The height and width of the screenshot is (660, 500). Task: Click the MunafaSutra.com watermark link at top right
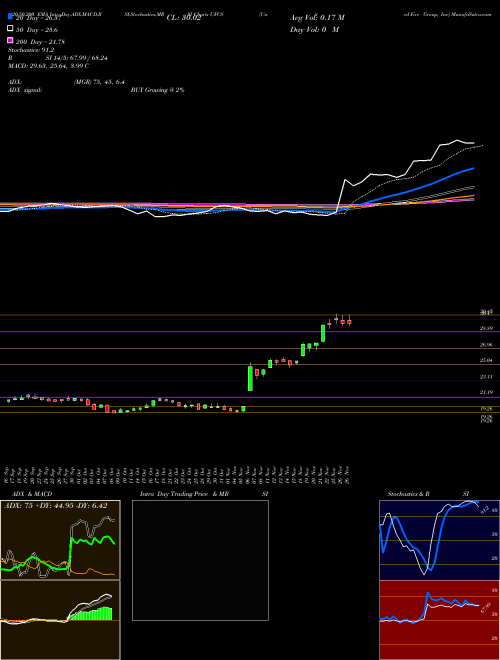(x=473, y=14)
